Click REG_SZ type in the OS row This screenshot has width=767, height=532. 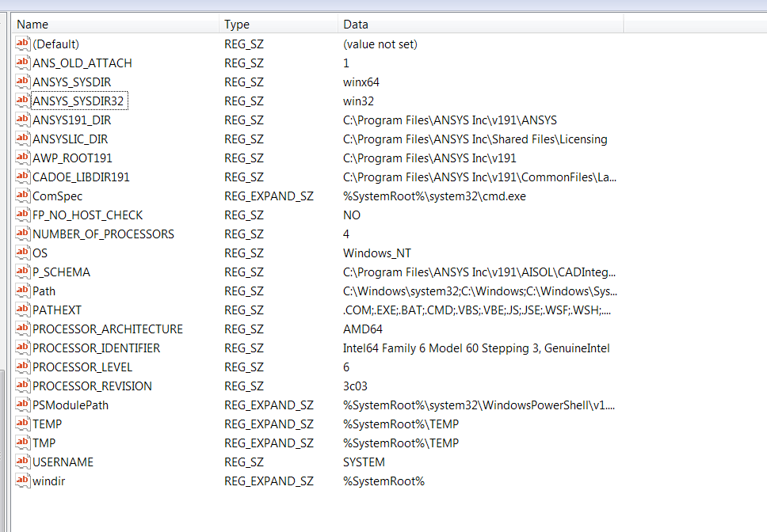point(244,253)
